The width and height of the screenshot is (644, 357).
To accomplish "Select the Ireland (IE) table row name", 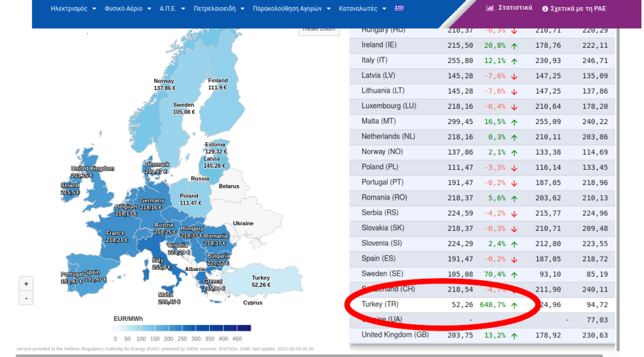I will (379, 45).
